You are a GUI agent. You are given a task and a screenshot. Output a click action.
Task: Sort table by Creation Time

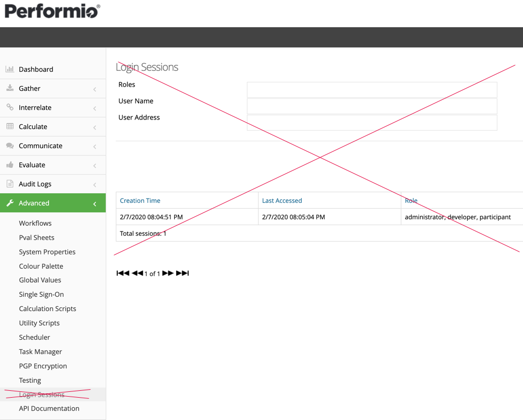click(x=140, y=201)
